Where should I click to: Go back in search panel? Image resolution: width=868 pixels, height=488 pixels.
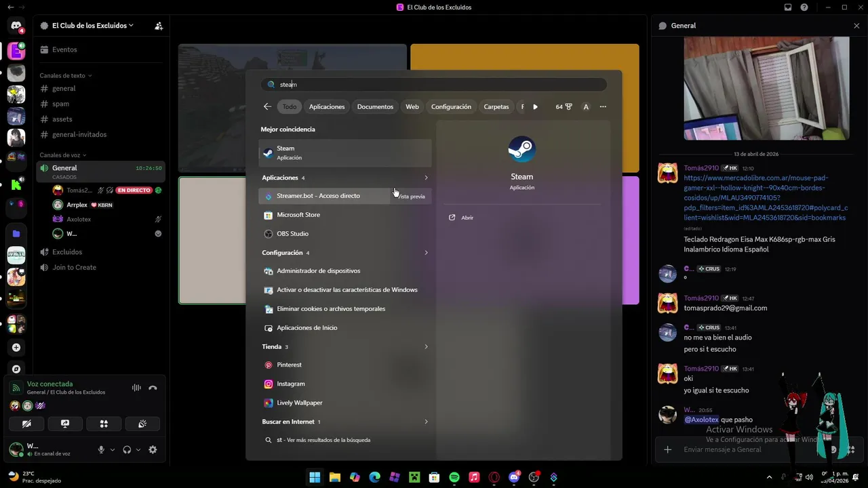[x=267, y=106]
